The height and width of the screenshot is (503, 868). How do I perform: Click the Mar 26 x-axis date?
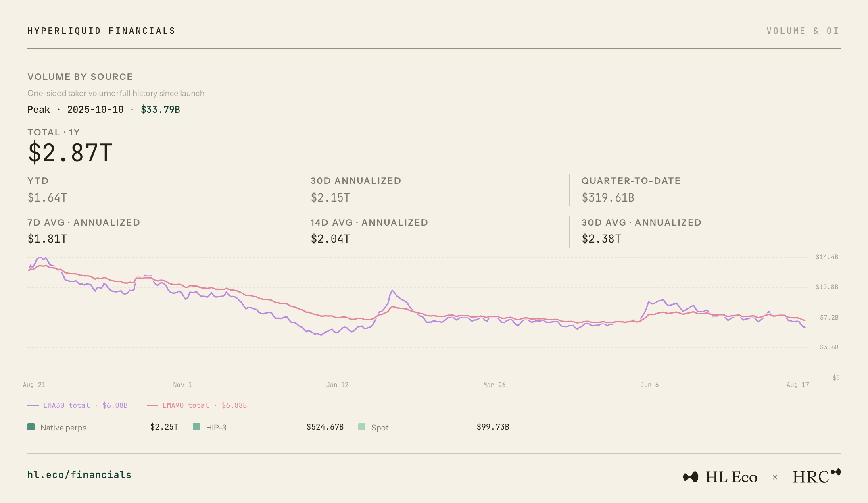point(495,385)
